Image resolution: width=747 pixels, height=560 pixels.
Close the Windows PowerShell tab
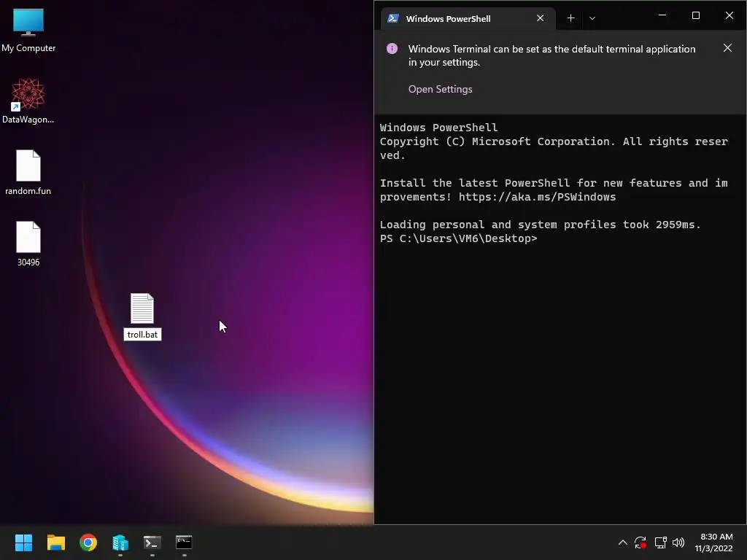pos(541,18)
